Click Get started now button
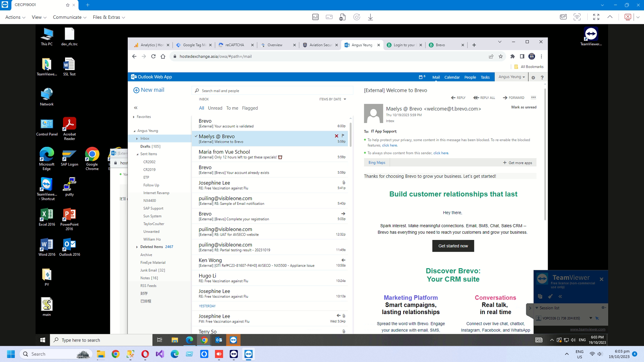The height and width of the screenshot is (362, 644). point(453,246)
